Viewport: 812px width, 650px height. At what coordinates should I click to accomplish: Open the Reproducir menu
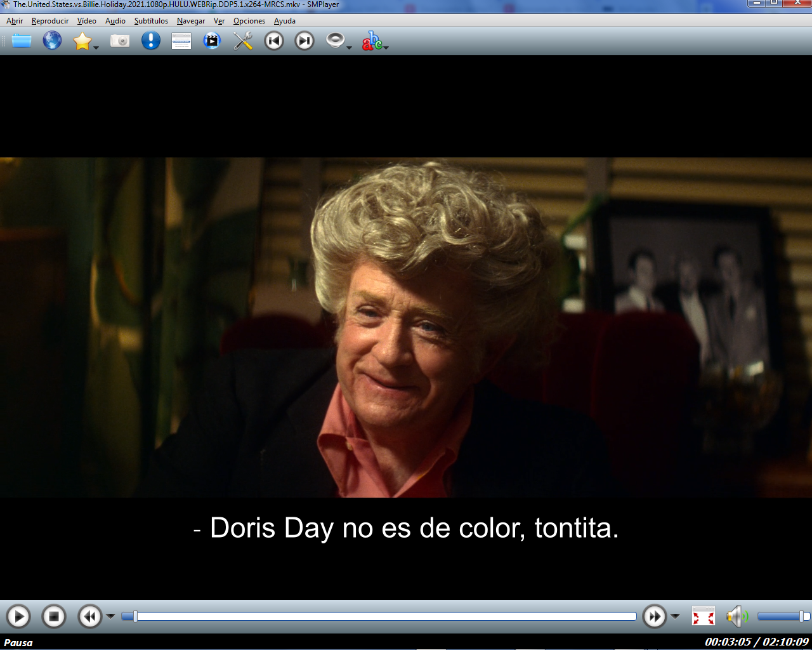coord(50,21)
